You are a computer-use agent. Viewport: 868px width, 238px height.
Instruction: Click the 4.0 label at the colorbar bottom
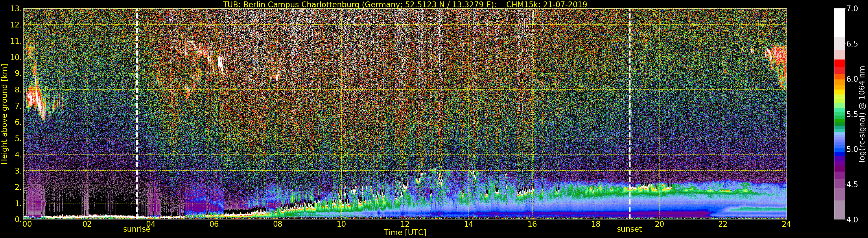[852, 220]
